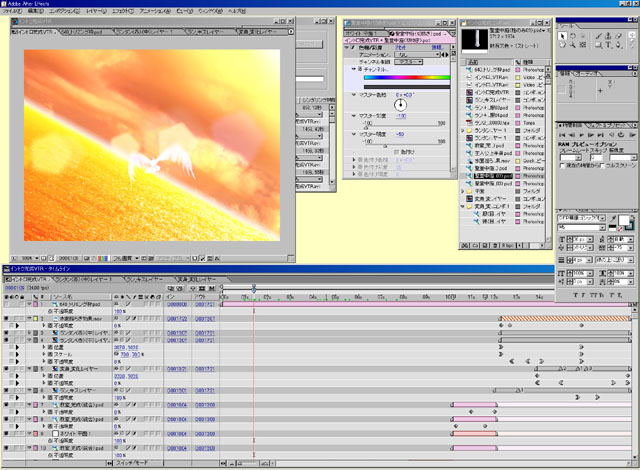This screenshot has width=640, height=470.
Task: Collapse Master Saturation property twirl
Action: (x=354, y=116)
